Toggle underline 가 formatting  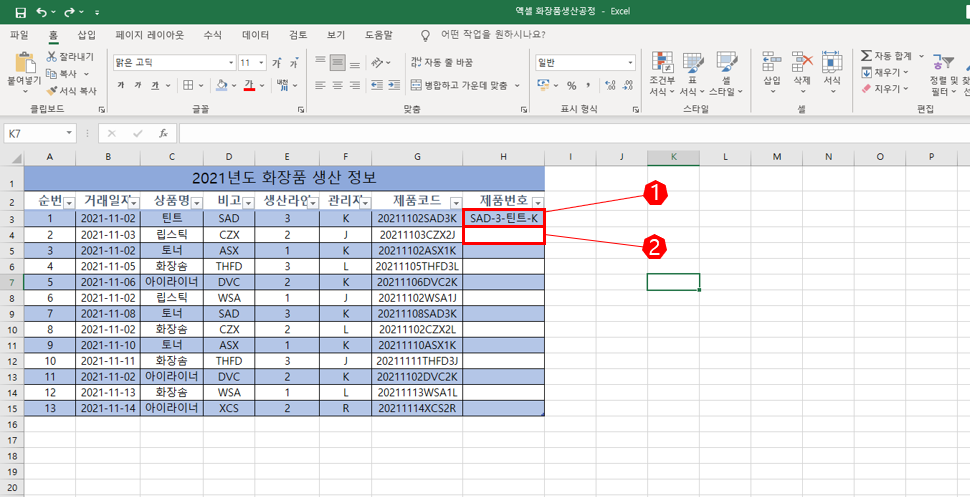155,85
